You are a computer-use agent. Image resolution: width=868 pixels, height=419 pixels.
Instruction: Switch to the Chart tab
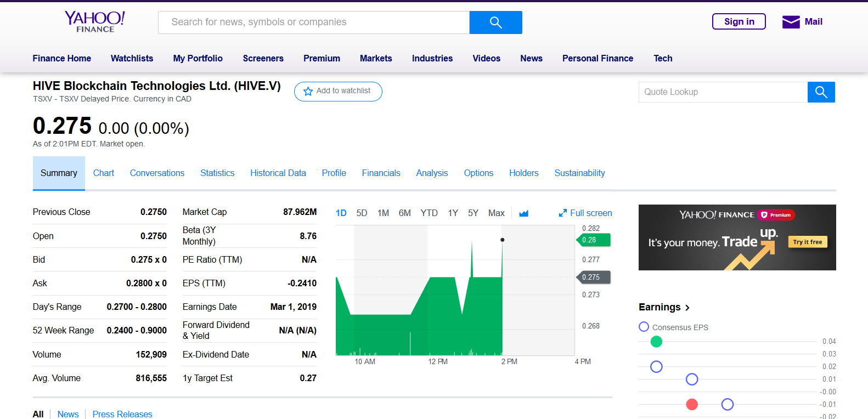(x=104, y=173)
